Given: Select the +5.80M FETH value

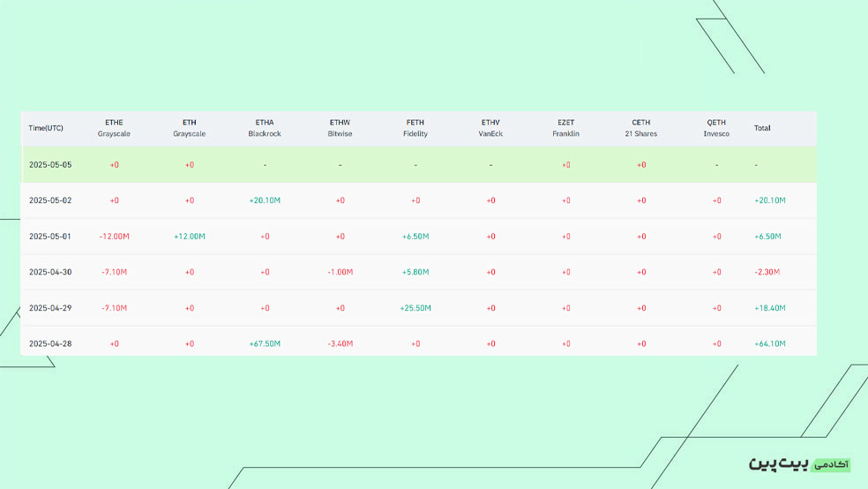Looking at the screenshot, I should (x=415, y=272).
